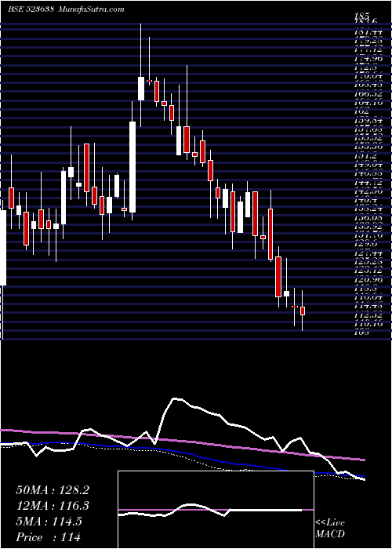The height and width of the screenshot is (549, 392).
Task: Click the <<Live MACD label
Action: 330,529
